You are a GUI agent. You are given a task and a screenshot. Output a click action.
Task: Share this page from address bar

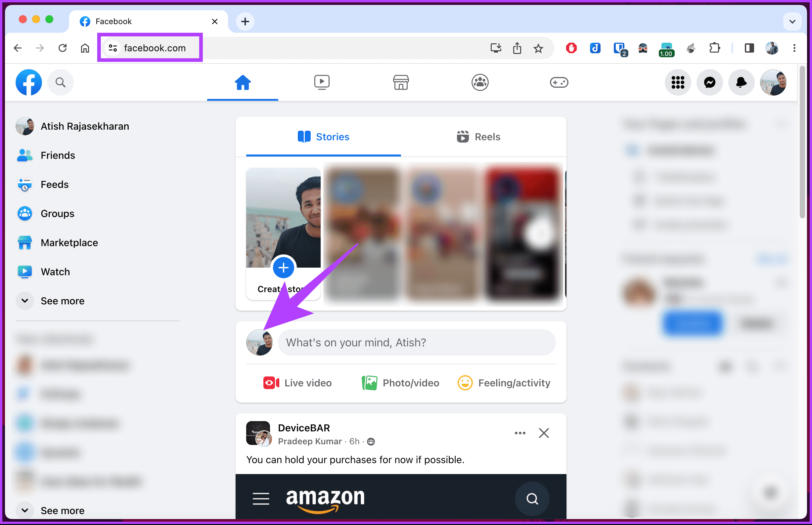[517, 48]
